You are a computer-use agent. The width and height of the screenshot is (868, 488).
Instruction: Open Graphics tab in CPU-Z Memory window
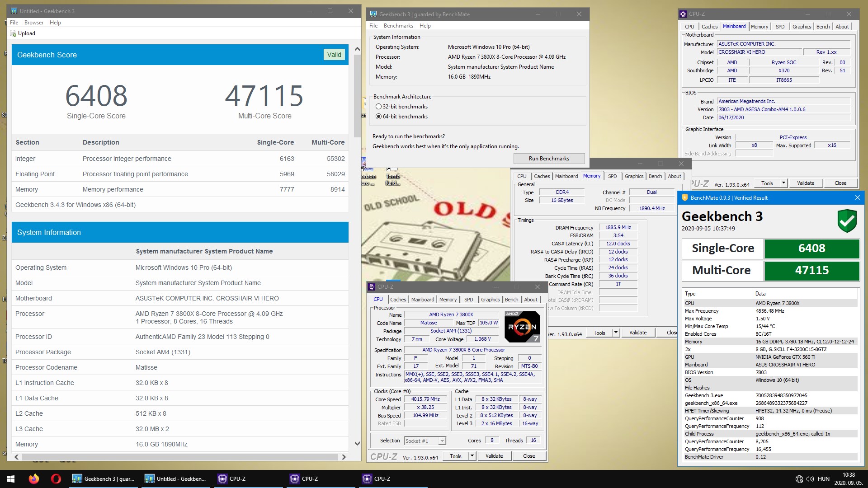tap(634, 176)
